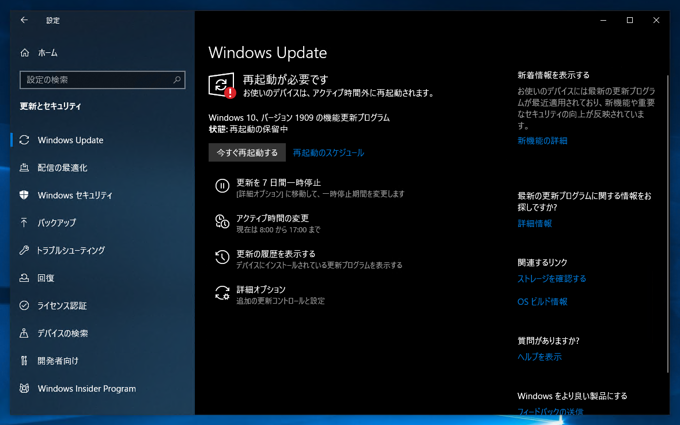Open 詳細オプション
Image resolution: width=680 pixels, height=425 pixels.
(261, 289)
